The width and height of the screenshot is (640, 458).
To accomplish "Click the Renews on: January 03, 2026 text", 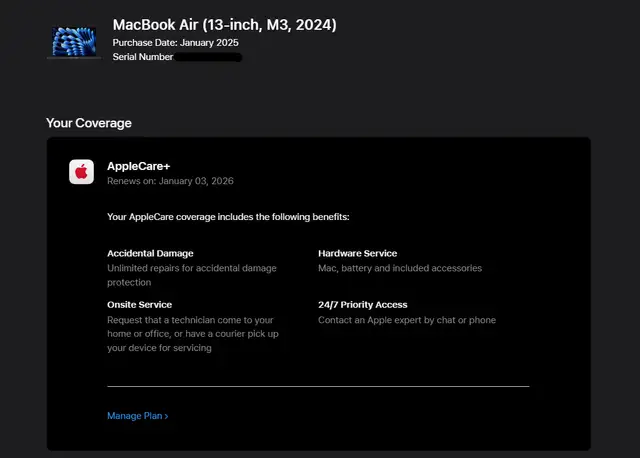I will pyautogui.click(x=170, y=181).
